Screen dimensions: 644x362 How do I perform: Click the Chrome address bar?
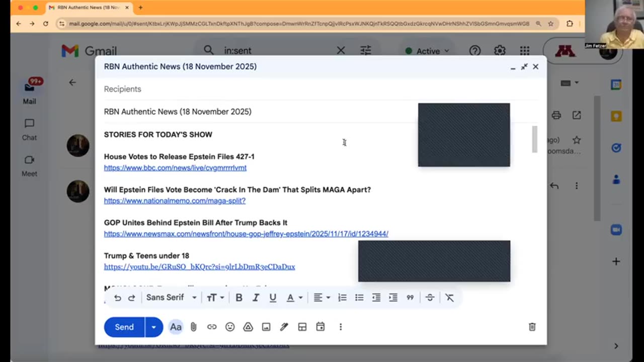[299, 24]
